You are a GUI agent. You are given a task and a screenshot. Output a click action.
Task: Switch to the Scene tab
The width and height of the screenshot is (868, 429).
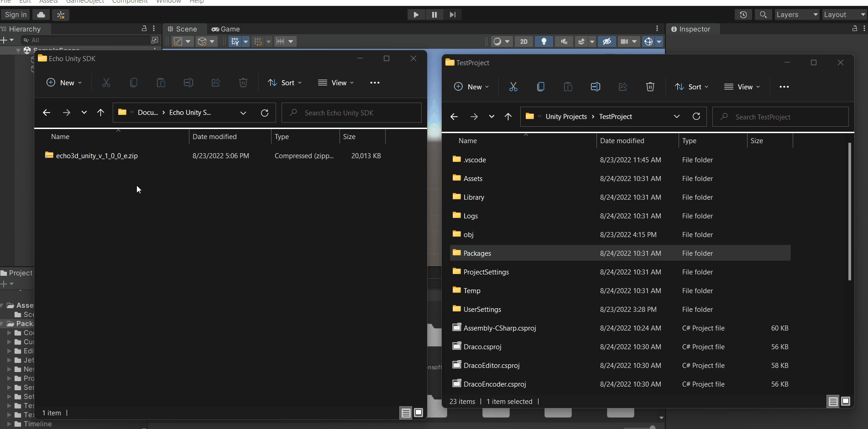pos(183,29)
